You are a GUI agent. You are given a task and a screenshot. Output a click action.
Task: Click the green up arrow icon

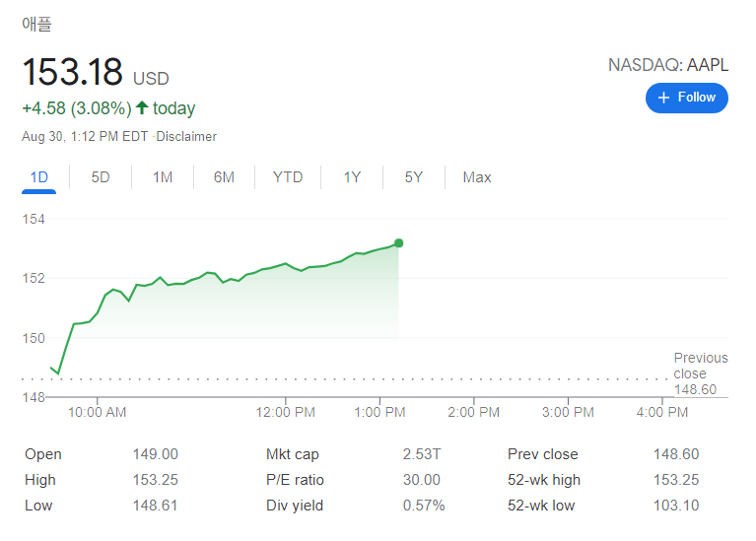[x=142, y=108]
